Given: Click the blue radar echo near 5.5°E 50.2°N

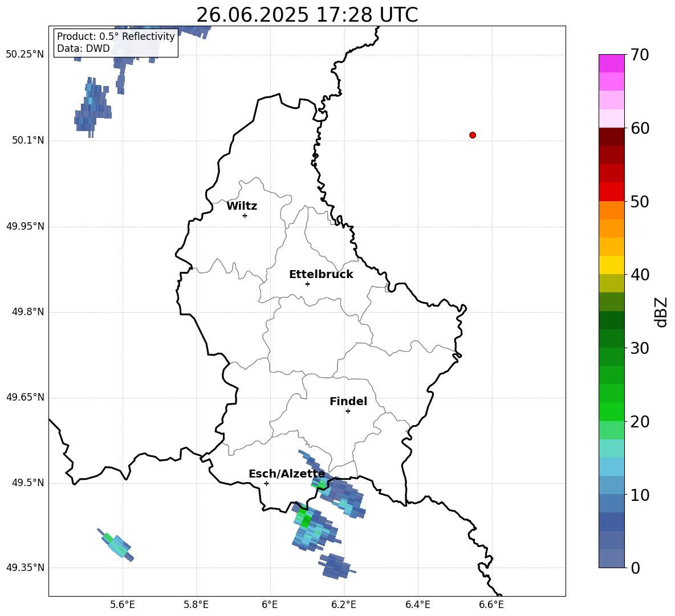Looking at the screenshot, I should click(92, 107).
